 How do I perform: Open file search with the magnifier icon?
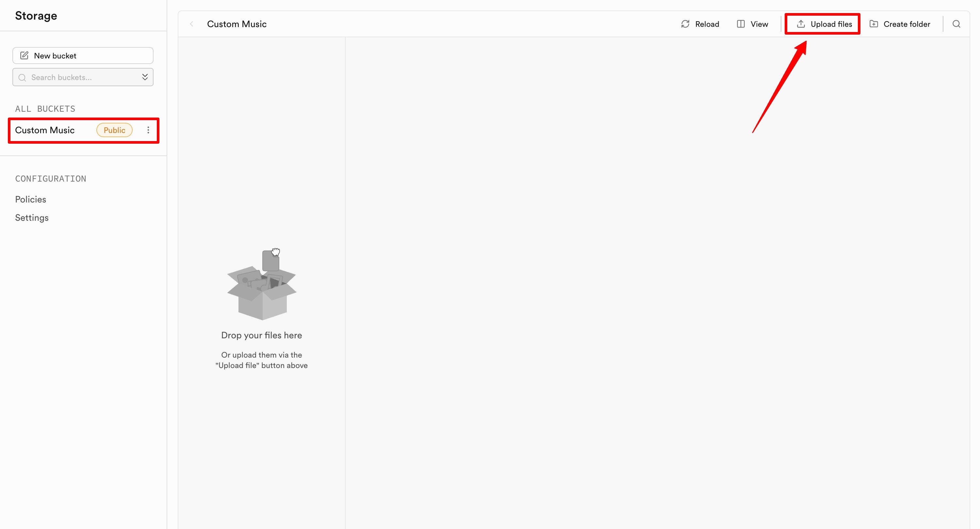[956, 24]
